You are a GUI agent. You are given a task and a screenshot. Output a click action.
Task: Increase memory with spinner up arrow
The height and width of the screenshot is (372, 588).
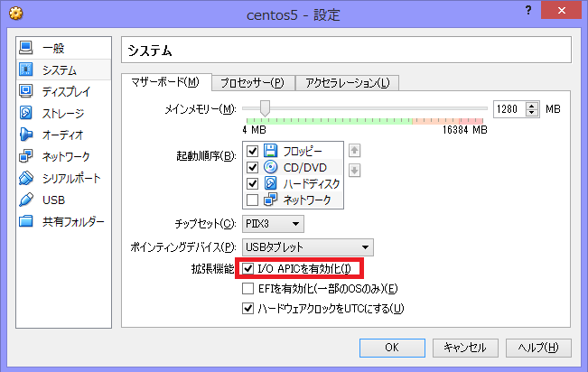coord(532,106)
